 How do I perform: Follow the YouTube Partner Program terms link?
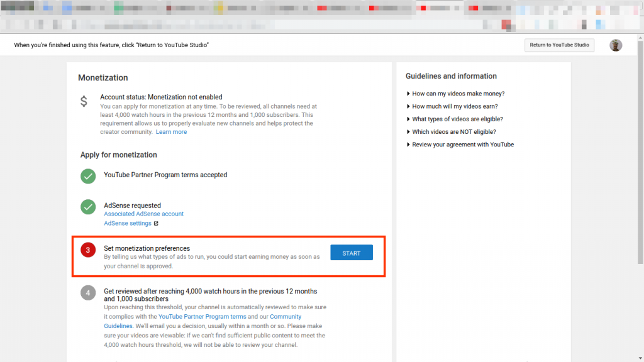202,317
